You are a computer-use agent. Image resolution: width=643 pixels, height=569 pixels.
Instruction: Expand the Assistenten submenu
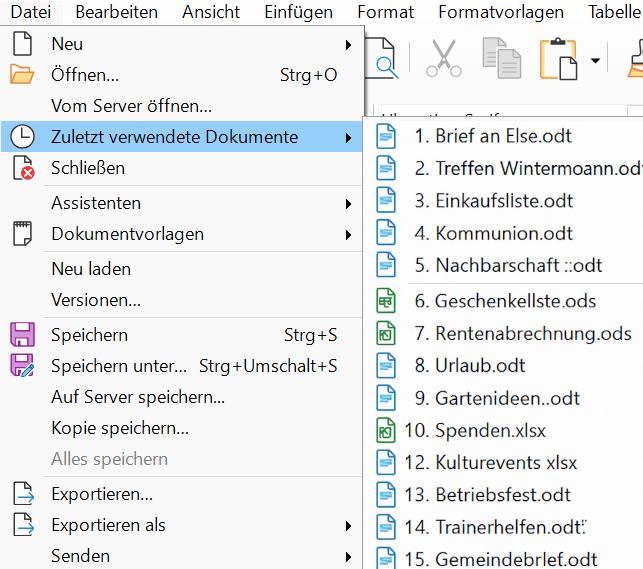(x=348, y=203)
